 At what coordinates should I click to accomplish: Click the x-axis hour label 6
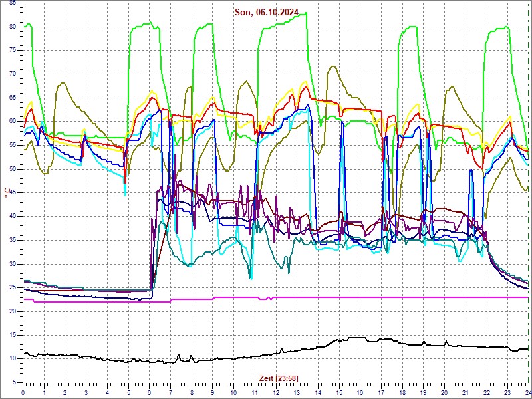(x=149, y=392)
